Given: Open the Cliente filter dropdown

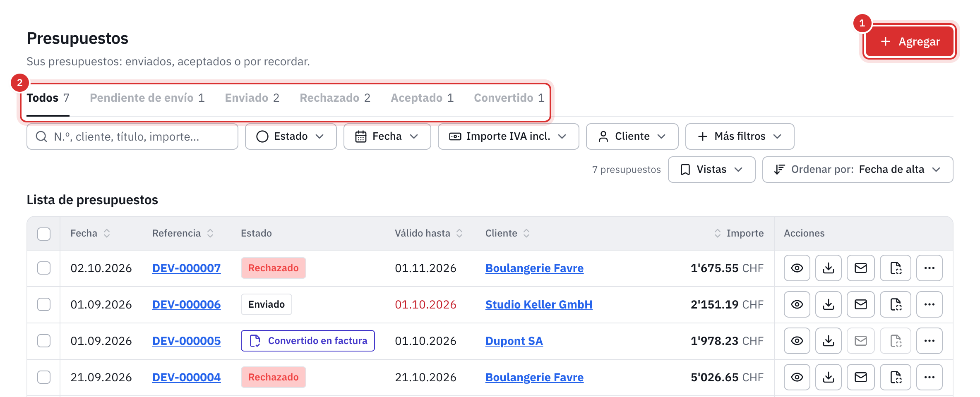Looking at the screenshot, I should (632, 136).
